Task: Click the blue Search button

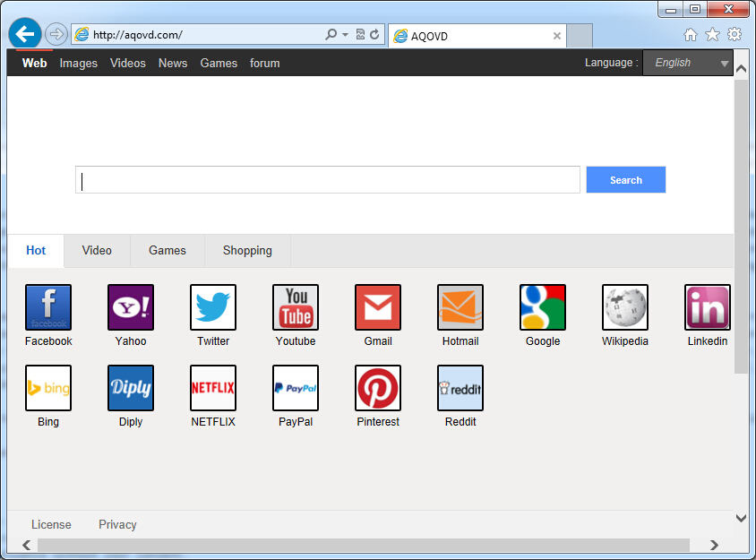Action: (x=626, y=180)
